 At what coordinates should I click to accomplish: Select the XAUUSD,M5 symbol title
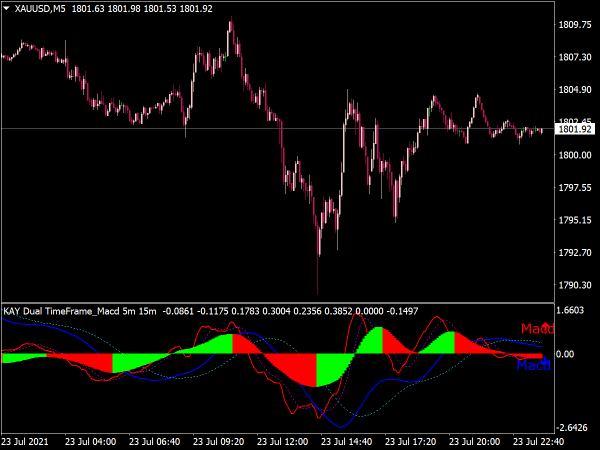pyautogui.click(x=40, y=9)
